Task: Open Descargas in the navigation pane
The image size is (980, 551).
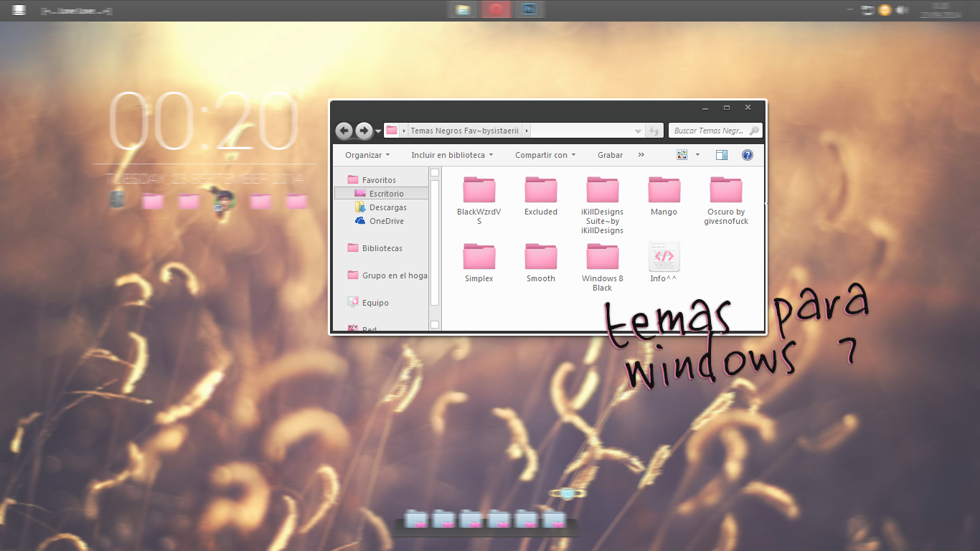Action: (x=381, y=207)
